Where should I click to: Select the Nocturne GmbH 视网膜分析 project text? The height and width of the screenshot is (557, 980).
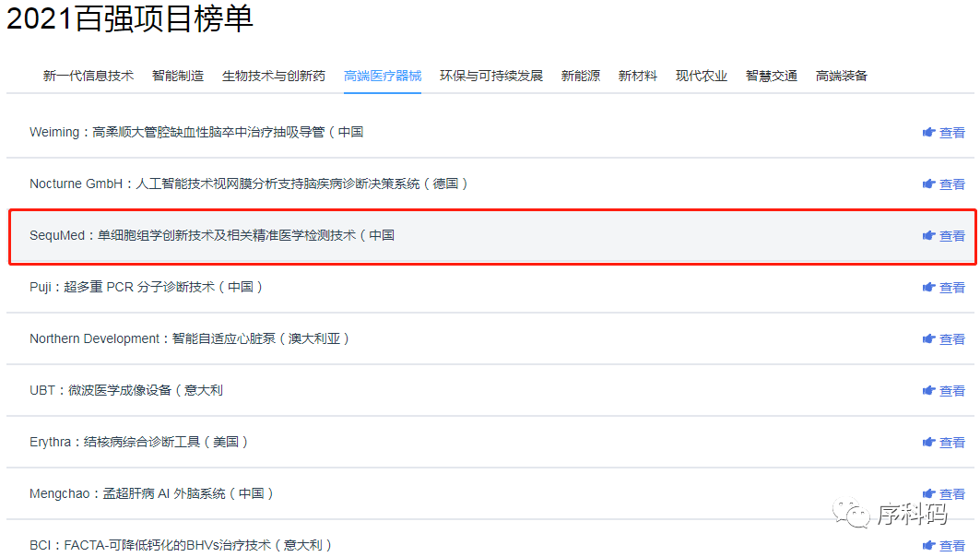pos(248,184)
